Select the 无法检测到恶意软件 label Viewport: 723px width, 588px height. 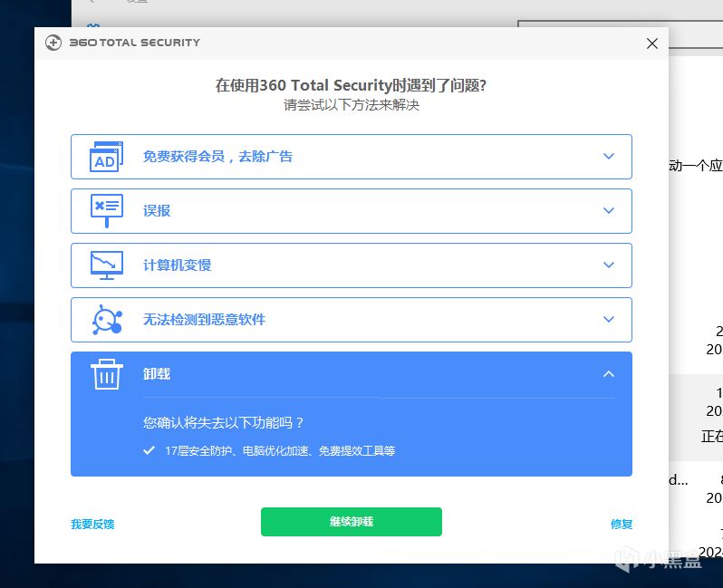coord(204,320)
